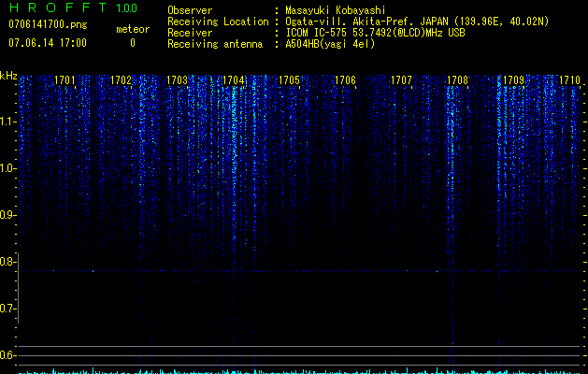Image resolution: width=588 pixels, height=374 pixels.
Task: Click the 1706 time marker
Action: click(x=345, y=80)
